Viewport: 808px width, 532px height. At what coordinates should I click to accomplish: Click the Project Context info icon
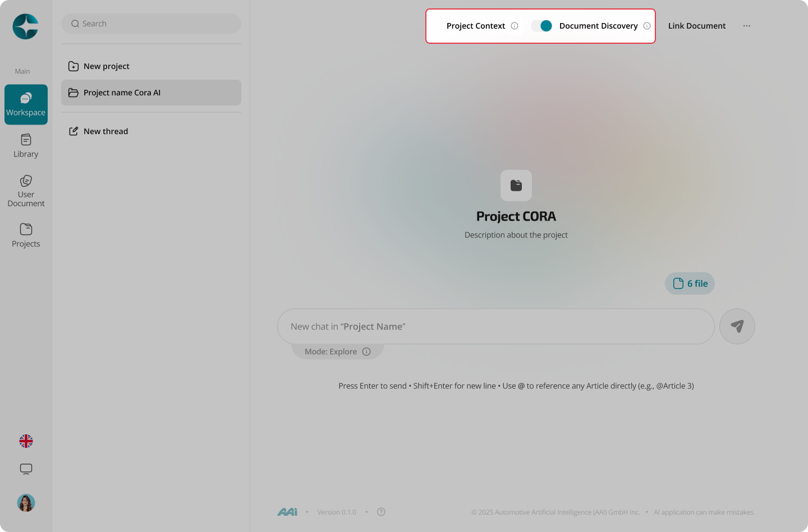click(x=515, y=26)
